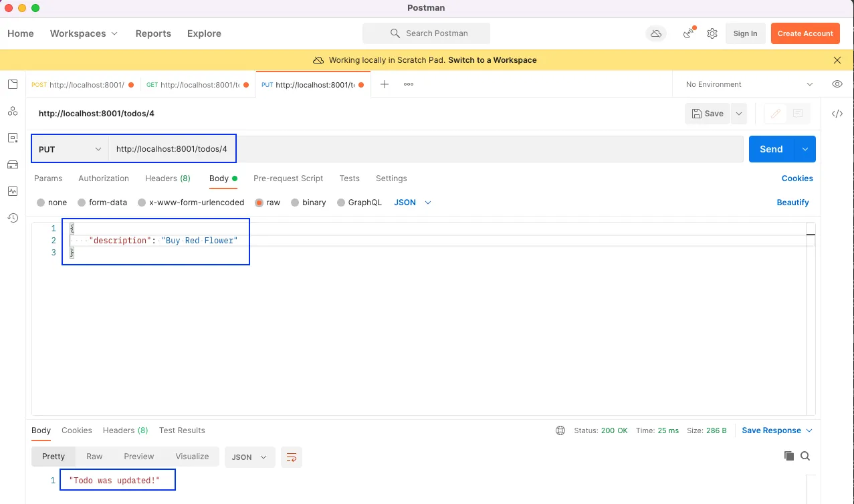Click the request URL input field
The image size is (854, 504).
pos(426,149)
